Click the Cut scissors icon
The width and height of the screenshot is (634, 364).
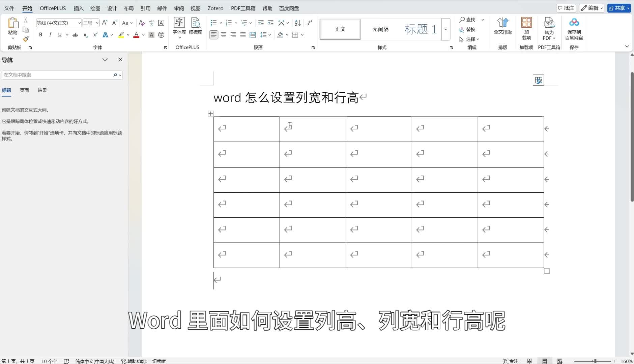coord(26,20)
